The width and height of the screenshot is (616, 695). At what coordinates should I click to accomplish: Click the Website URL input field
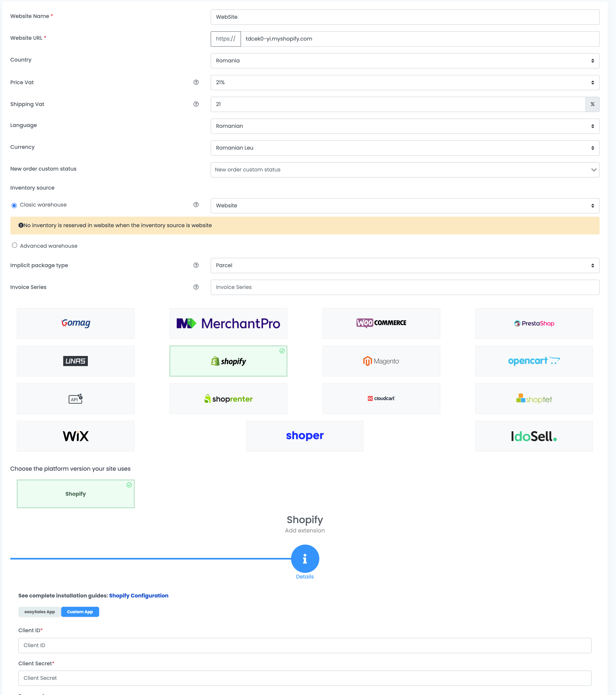[x=420, y=39]
